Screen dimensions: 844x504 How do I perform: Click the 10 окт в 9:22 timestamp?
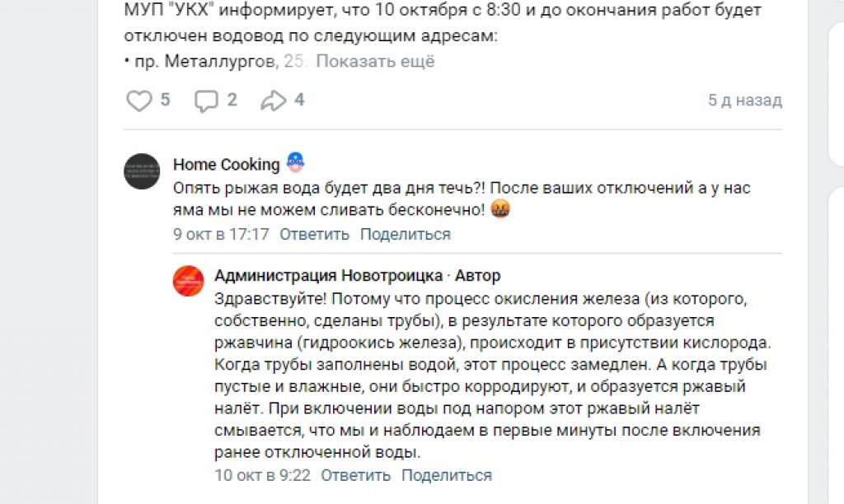[x=261, y=475]
